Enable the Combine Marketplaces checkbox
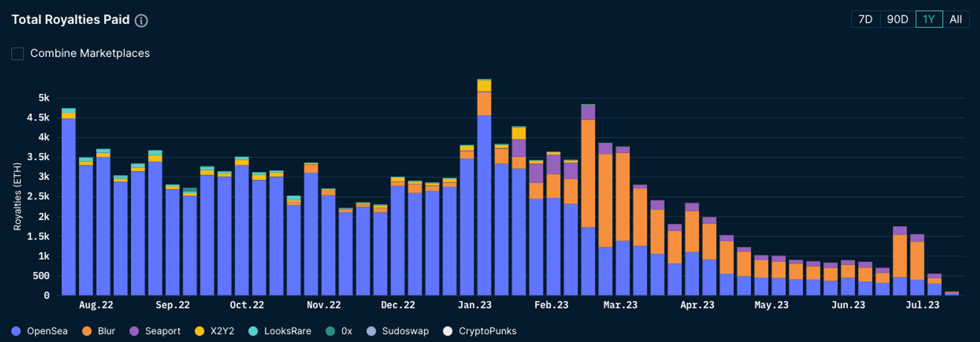This screenshot has width=980, height=342. click(x=18, y=53)
